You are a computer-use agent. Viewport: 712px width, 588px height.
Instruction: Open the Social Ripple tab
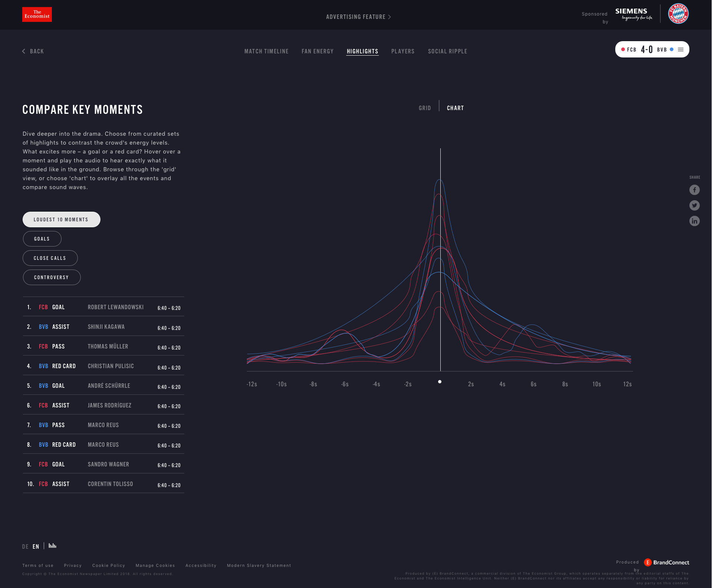tap(447, 51)
